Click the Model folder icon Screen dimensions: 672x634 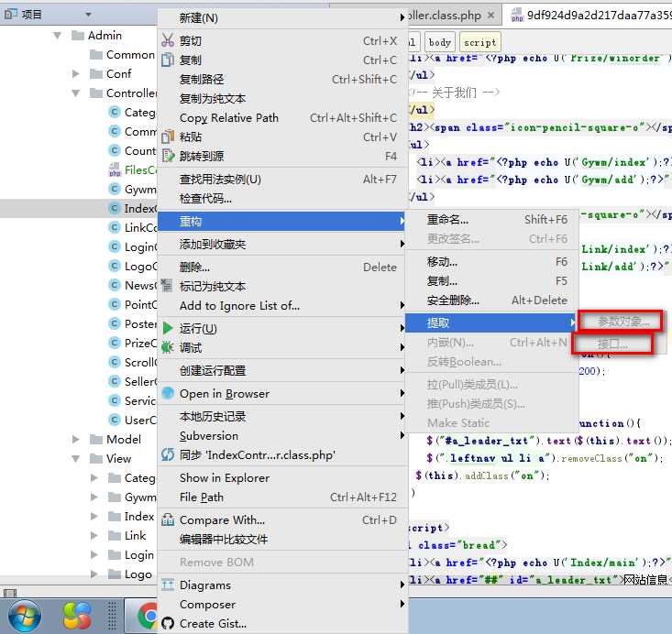96,439
